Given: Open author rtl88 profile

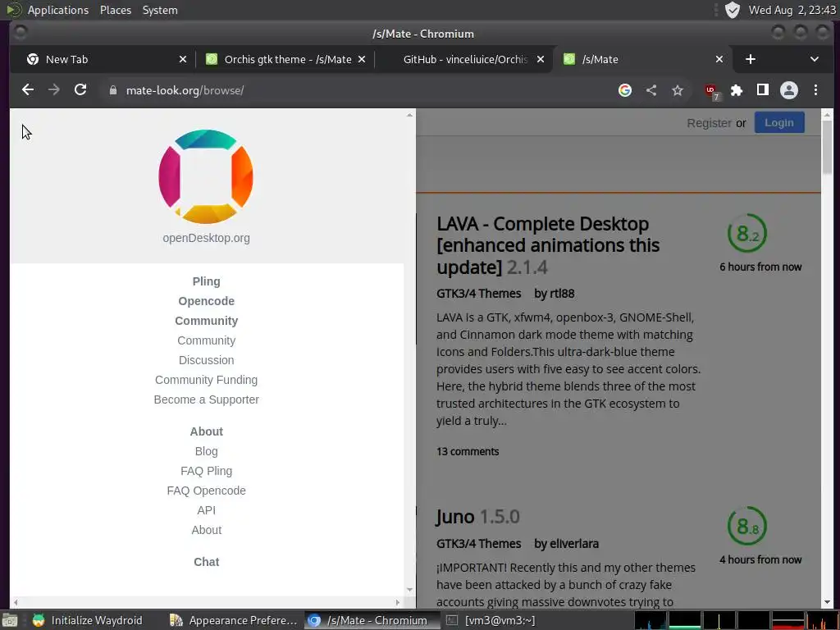Looking at the screenshot, I should pyautogui.click(x=561, y=294).
